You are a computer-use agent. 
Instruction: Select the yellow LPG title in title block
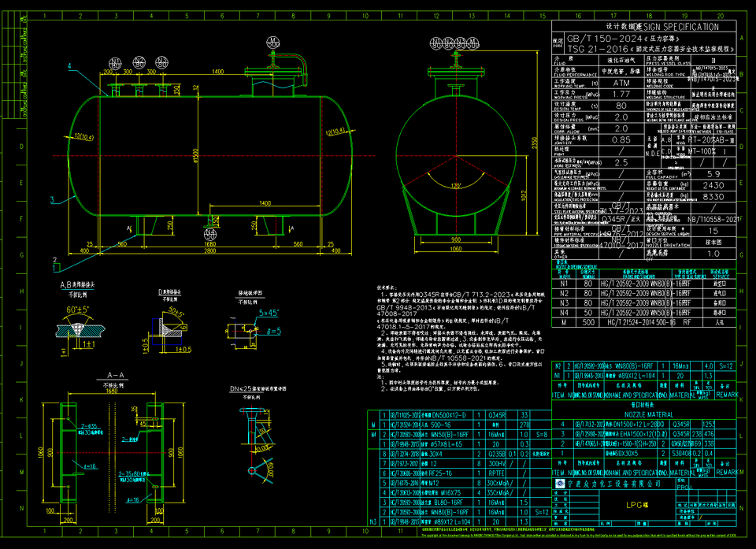(637, 505)
